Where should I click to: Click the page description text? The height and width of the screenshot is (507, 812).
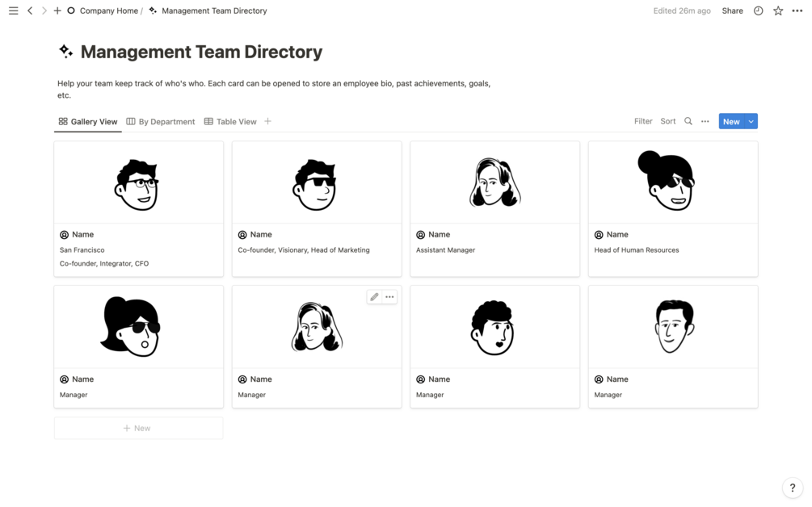(274, 89)
